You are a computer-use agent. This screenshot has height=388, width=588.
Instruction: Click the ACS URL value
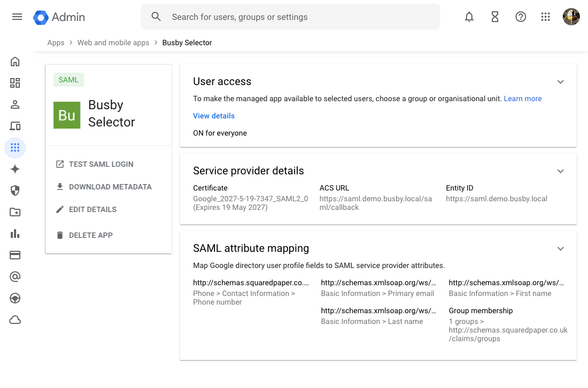pos(375,203)
